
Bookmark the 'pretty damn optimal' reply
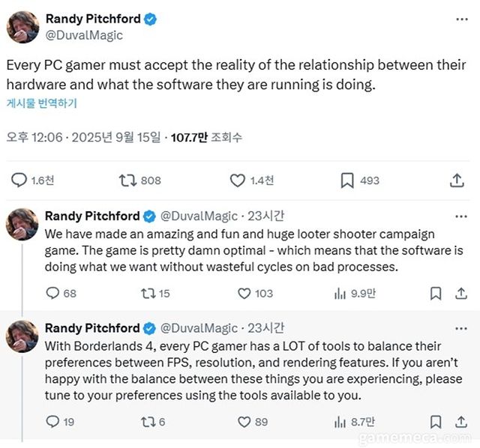tap(435, 294)
